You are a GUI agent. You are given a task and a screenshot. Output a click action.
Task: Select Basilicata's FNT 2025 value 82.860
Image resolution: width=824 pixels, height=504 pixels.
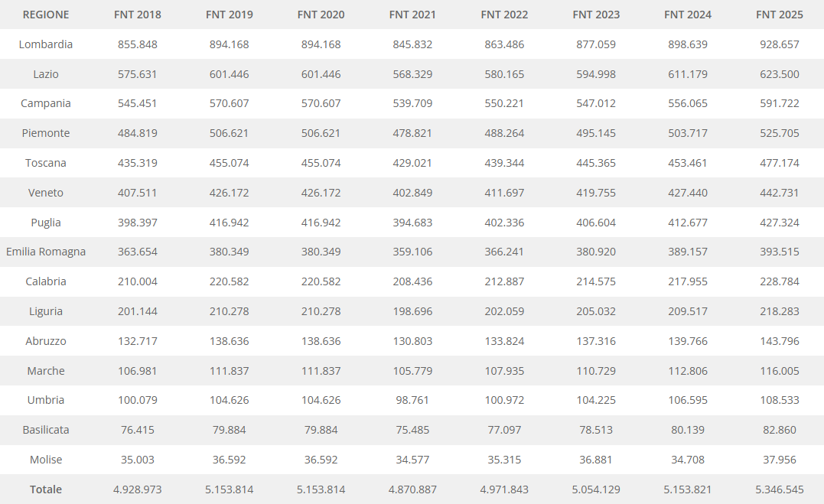(x=779, y=430)
